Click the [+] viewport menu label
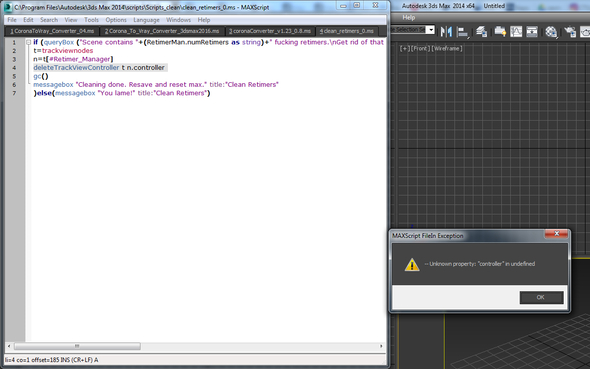590x369 pixels. (x=404, y=48)
